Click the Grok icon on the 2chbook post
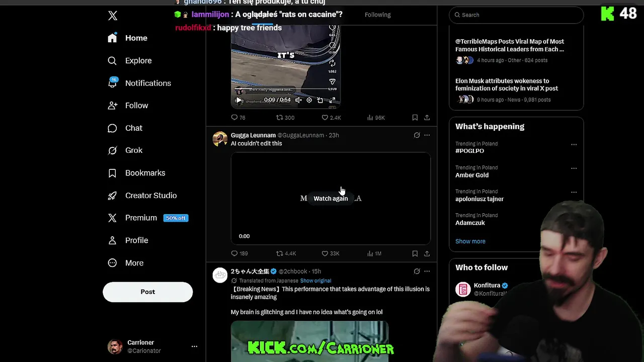This screenshot has width=644, height=362. point(417,271)
